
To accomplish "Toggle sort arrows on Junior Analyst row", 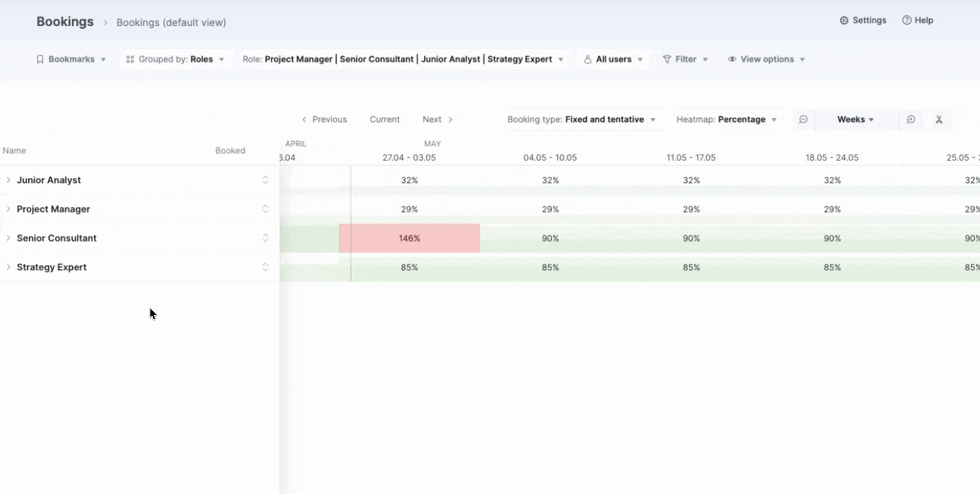I will (266, 180).
